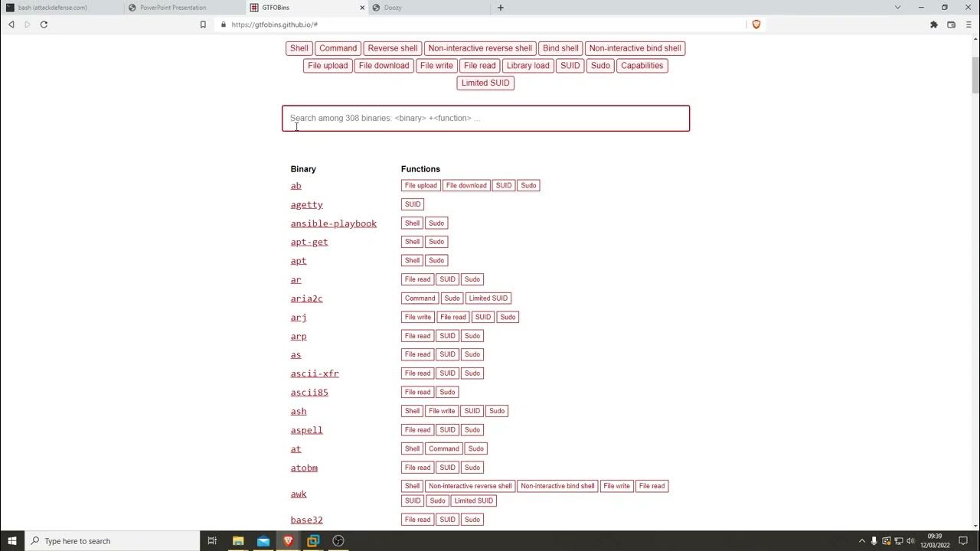Open Brave browser taskbar icon
980x551 pixels.
[x=288, y=541]
